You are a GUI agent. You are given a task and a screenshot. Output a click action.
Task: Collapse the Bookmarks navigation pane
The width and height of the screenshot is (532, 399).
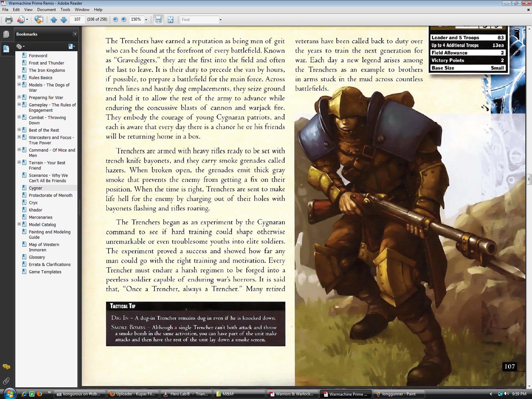tap(75, 34)
